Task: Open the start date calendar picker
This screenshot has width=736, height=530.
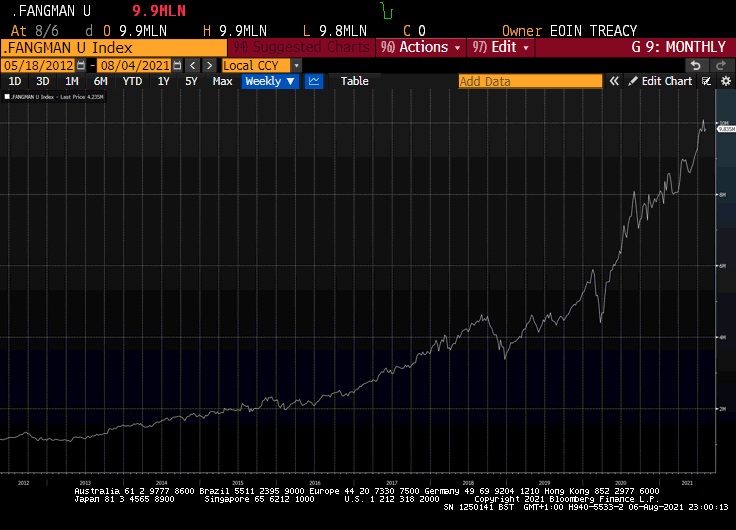Action: (x=82, y=65)
